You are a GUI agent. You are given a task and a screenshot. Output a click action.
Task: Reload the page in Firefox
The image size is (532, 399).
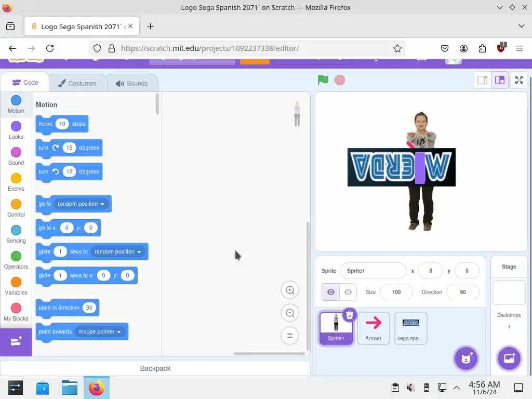(x=50, y=48)
